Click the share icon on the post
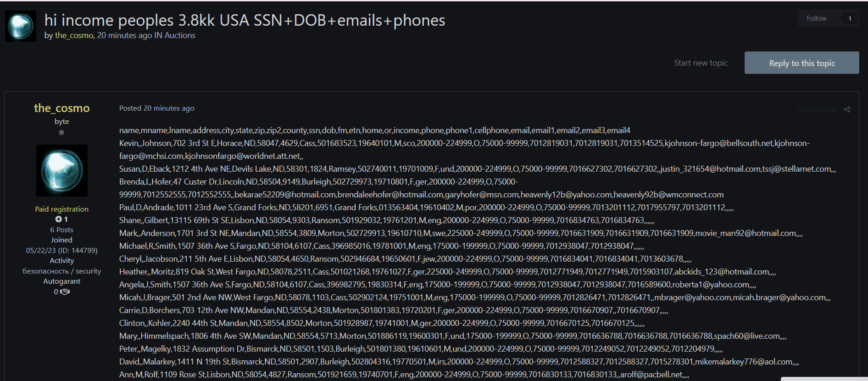Screen dimensions: 868x381 click(847, 109)
